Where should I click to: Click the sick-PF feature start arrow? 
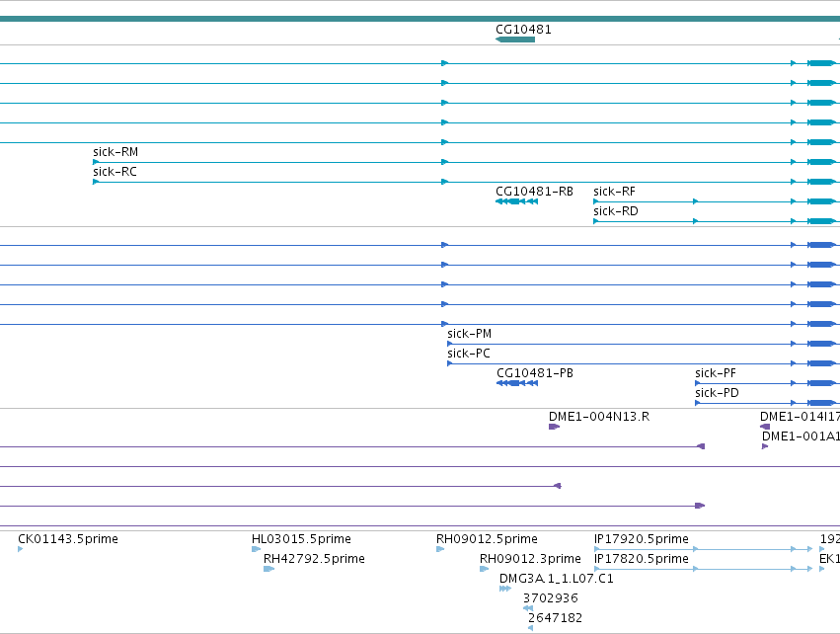(x=698, y=383)
